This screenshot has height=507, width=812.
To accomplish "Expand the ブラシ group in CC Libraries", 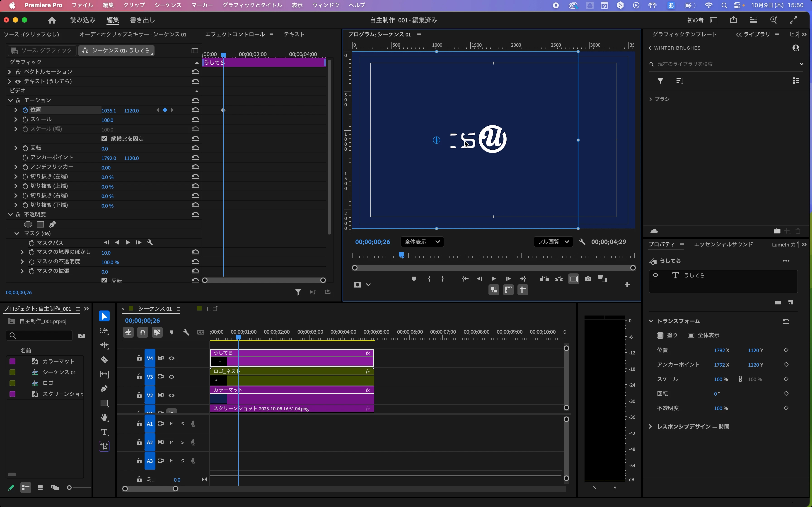I will 651,99.
